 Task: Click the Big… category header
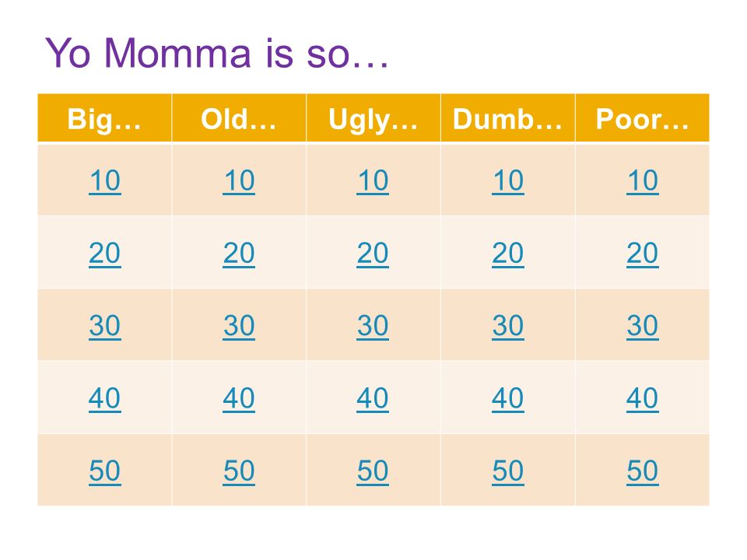click(x=104, y=119)
